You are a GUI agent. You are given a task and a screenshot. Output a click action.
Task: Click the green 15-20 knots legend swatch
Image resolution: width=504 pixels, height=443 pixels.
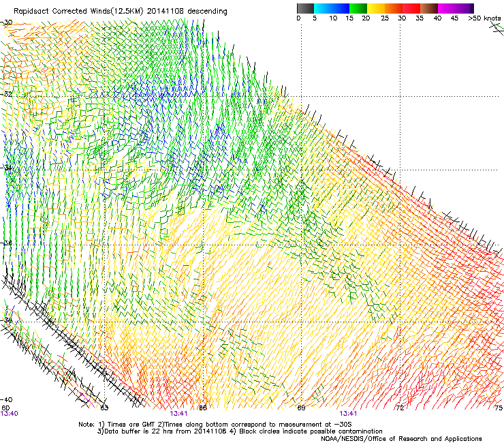point(358,8)
